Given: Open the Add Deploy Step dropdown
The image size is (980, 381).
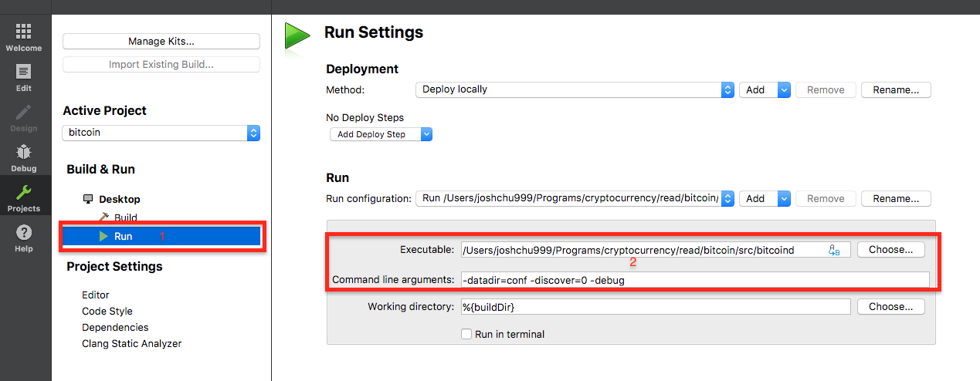Looking at the screenshot, I should click(x=381, y=134).
